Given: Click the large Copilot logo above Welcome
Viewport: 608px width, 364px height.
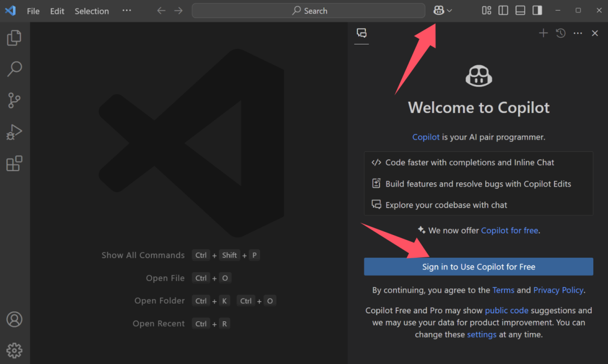Looking at the screenshot, I should 479,75.
